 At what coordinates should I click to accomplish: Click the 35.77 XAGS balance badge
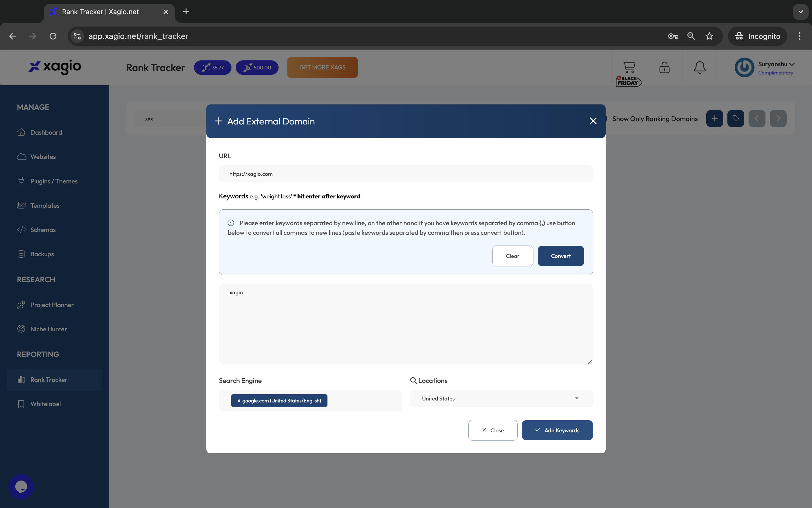pyautogui.click(x=212, y=67)
